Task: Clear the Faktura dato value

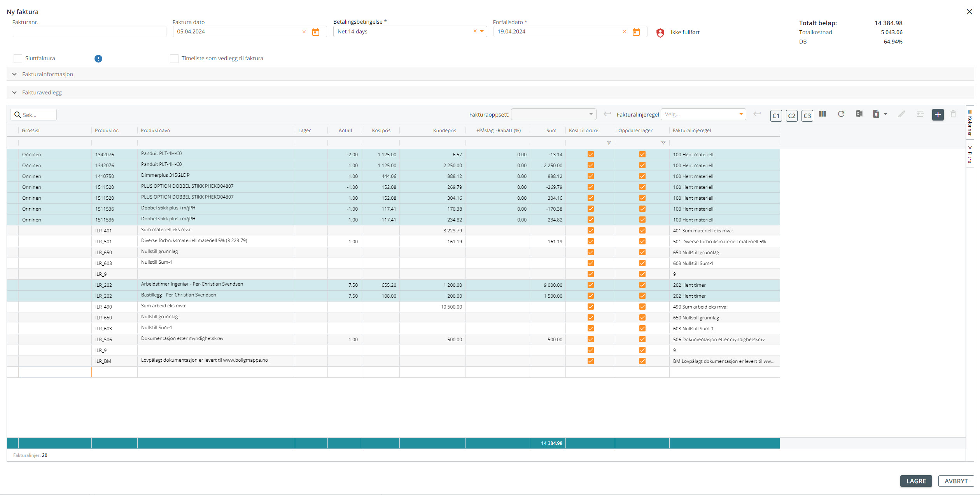Action: [304, 32]
